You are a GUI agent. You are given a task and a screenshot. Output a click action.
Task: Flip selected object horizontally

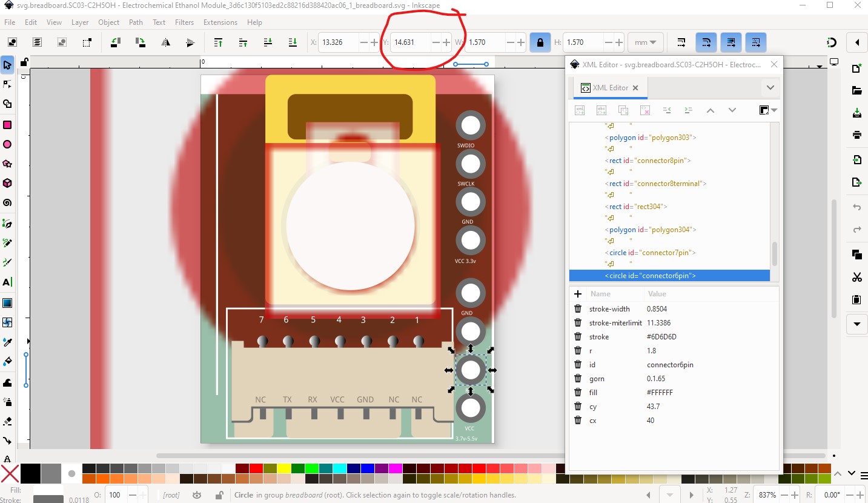165,42
